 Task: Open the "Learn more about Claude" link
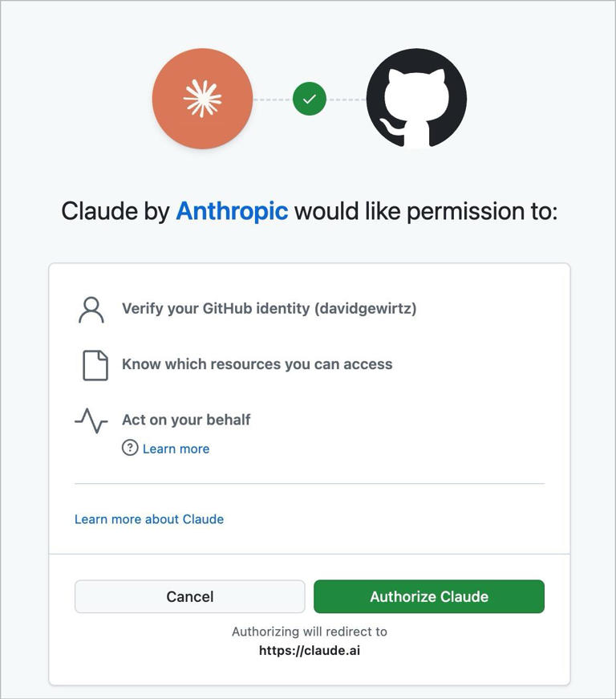149,519
